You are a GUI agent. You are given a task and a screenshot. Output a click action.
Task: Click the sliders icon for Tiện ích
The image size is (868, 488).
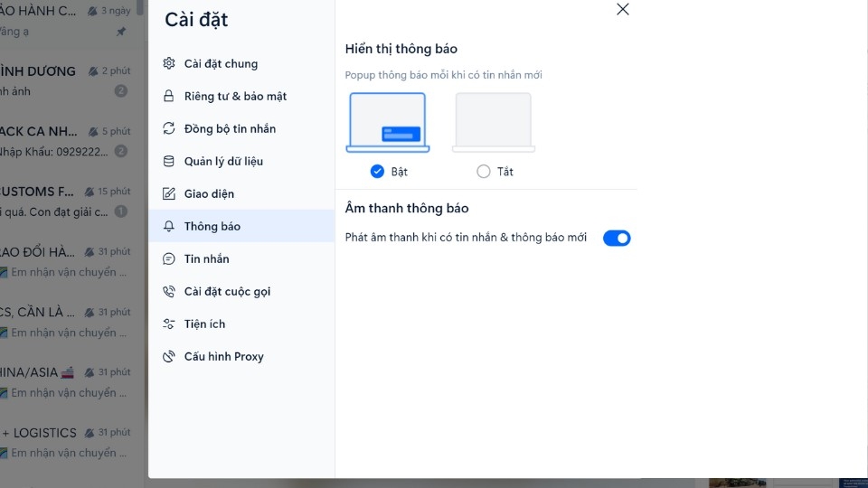pyautogui.click(x=169, y=324)
